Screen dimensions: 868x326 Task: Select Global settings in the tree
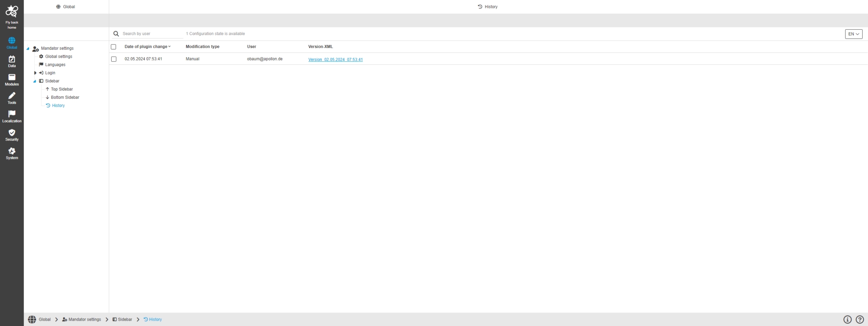pyautogui.click(x=59, y=57)
